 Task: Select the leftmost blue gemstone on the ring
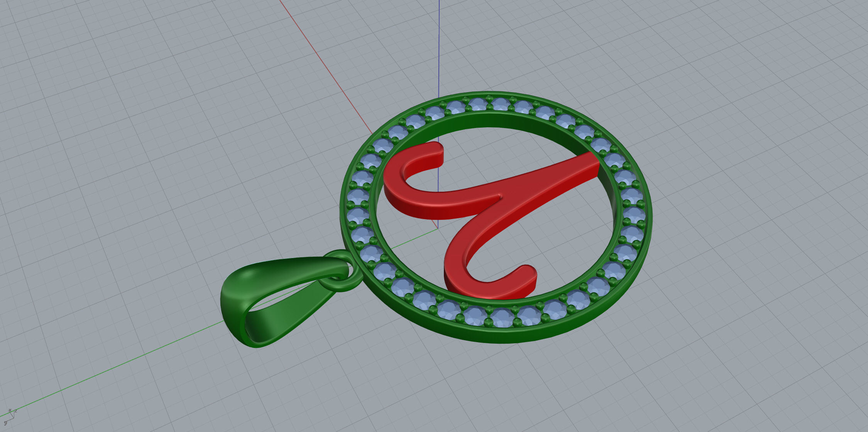357,214
